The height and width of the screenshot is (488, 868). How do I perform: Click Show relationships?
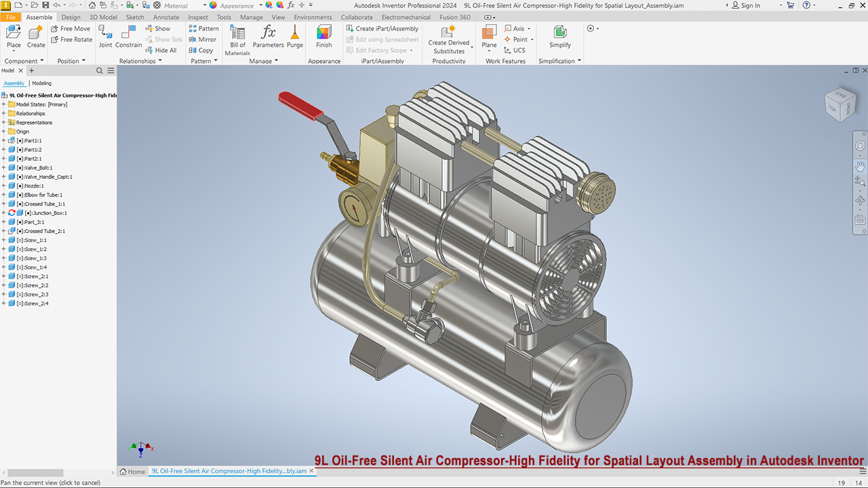(x=157, y=28)
